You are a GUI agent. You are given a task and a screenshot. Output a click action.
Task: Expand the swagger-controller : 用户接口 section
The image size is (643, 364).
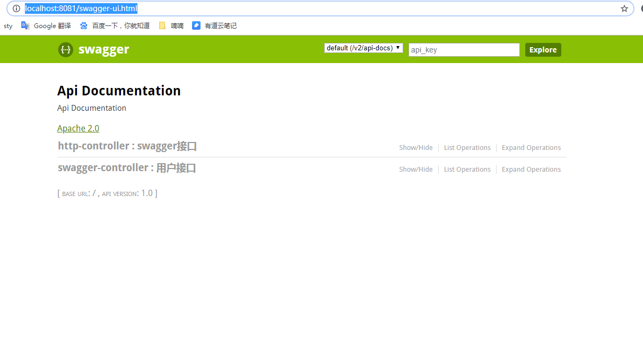127,168
